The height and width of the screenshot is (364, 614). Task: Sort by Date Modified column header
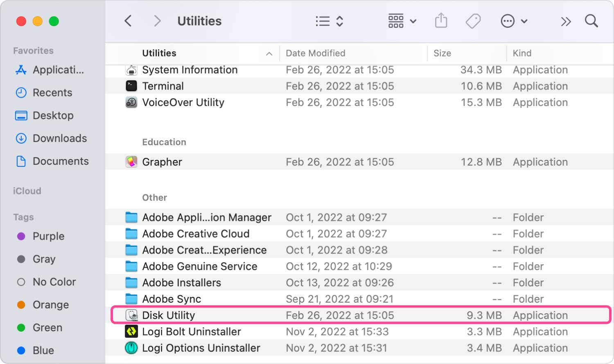pos(315,53)
